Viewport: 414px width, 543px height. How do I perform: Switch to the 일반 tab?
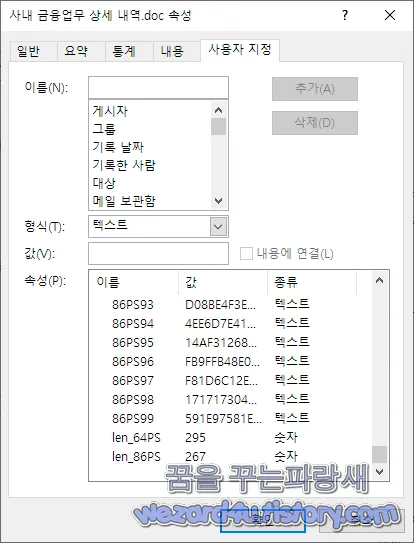(33, 52)
